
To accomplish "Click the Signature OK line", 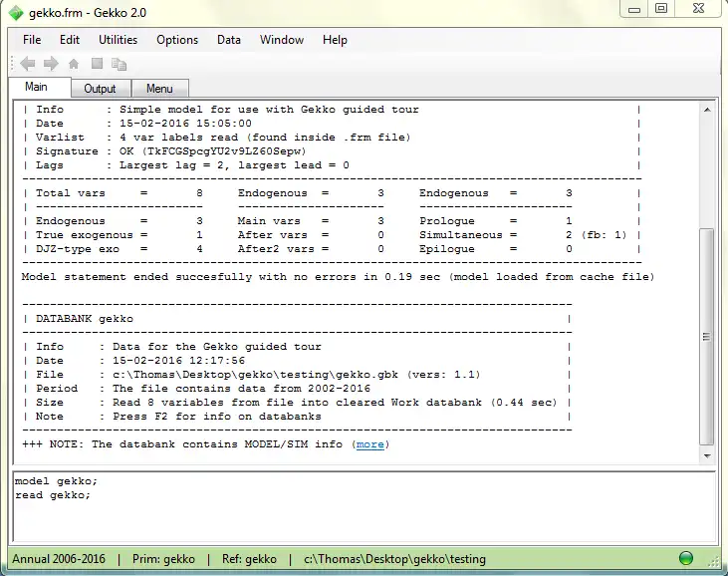I will pyautogui.click(x=171, y=151).
